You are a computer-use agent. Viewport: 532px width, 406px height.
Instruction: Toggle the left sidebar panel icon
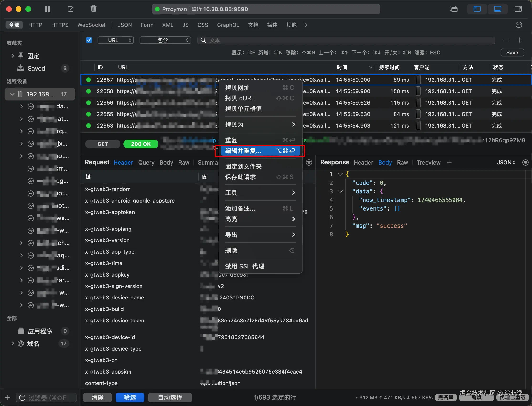[477, 9]
